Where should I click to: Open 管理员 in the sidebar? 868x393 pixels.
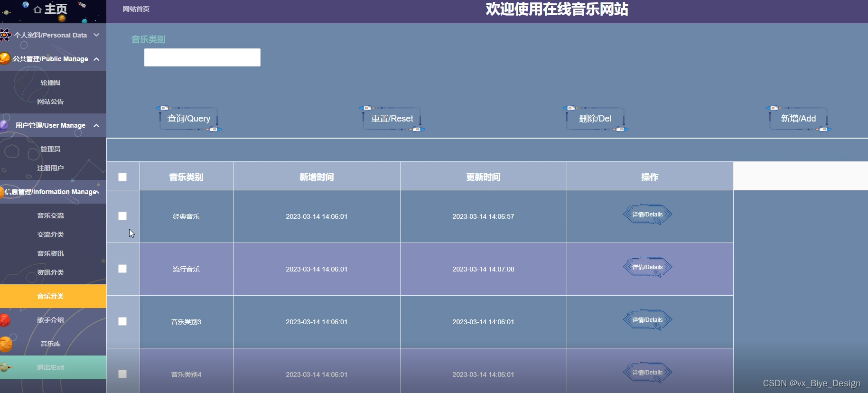tap(50, 149)
